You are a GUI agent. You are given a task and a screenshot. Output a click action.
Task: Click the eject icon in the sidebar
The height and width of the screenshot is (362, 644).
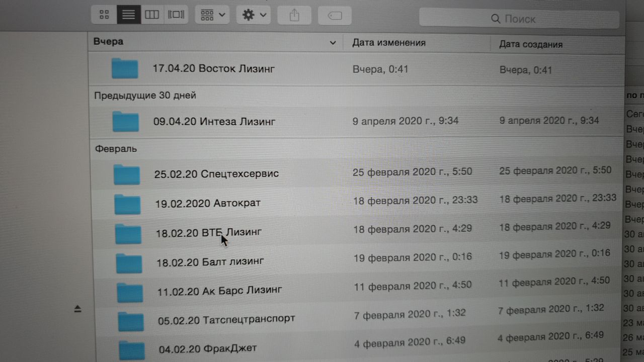[77, 309]
